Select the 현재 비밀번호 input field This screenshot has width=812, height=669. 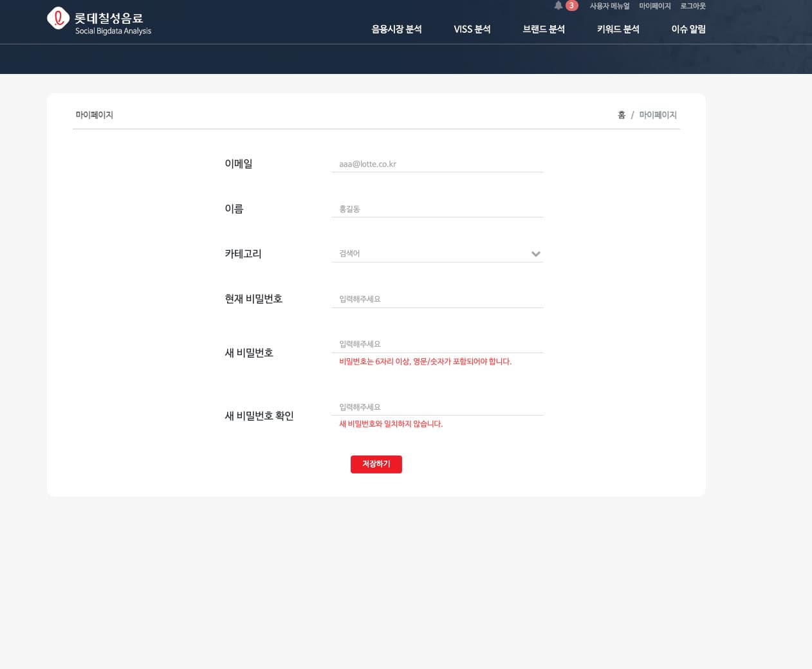pos(437,299)
